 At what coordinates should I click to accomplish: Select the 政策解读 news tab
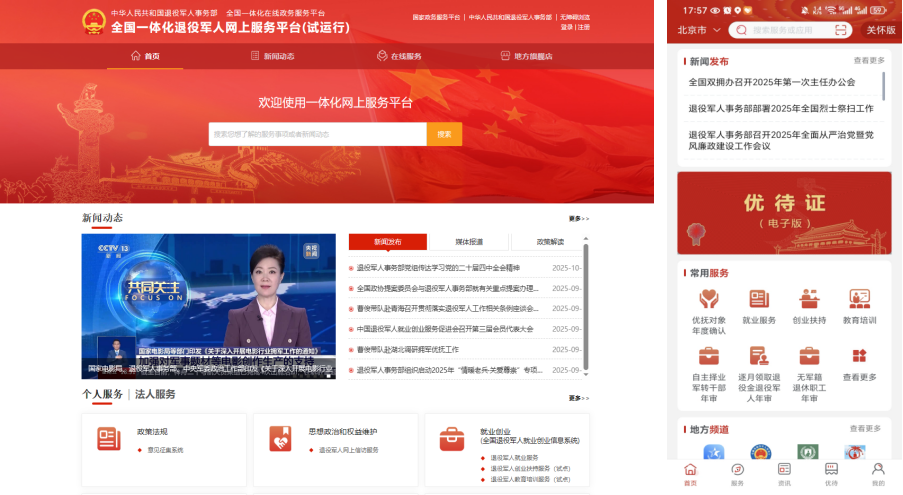(x=550, y=242)
